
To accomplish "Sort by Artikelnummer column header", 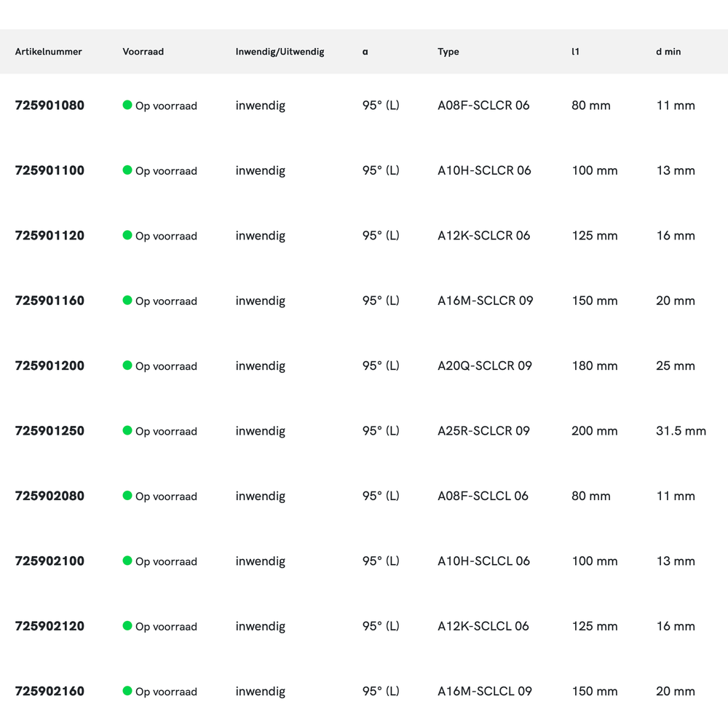I will click(x=48, y=52).
